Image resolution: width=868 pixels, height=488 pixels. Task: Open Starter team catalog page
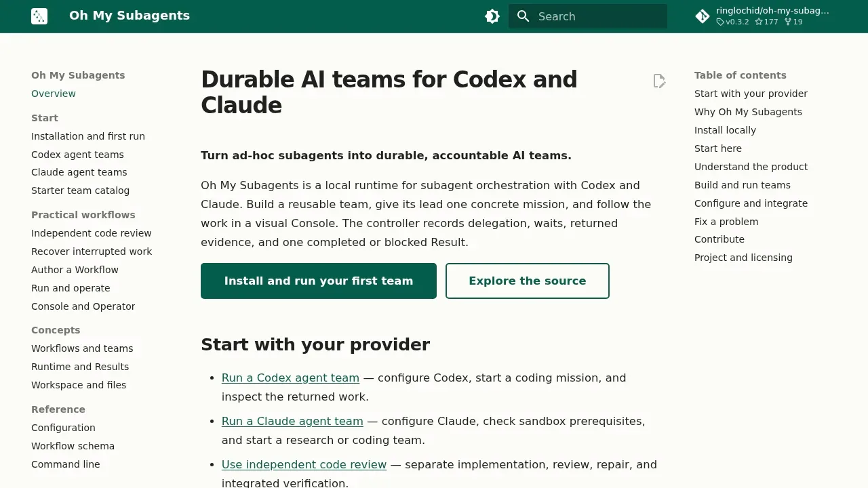click(80, 190)
